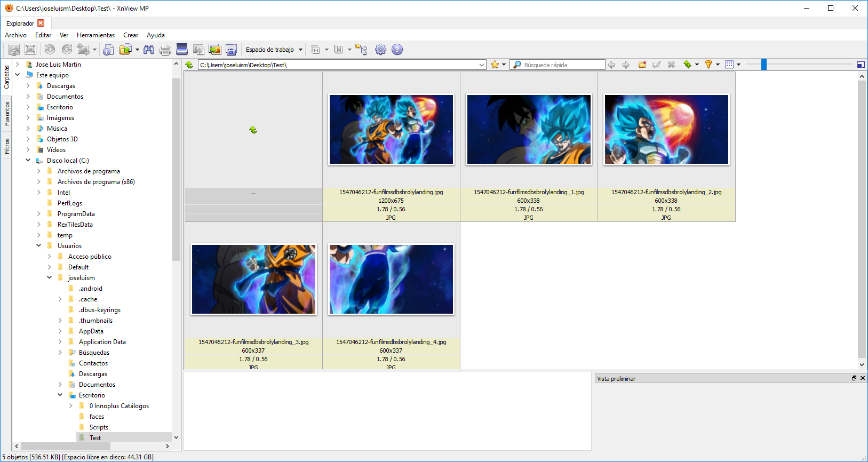Click the fullscreen view icon

click(30, 50)
